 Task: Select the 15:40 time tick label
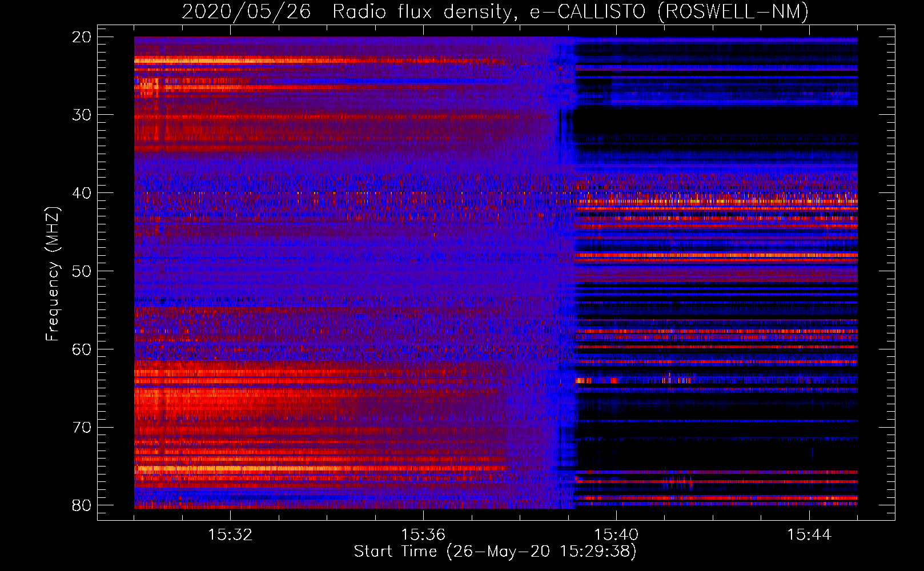pos(616,535)
